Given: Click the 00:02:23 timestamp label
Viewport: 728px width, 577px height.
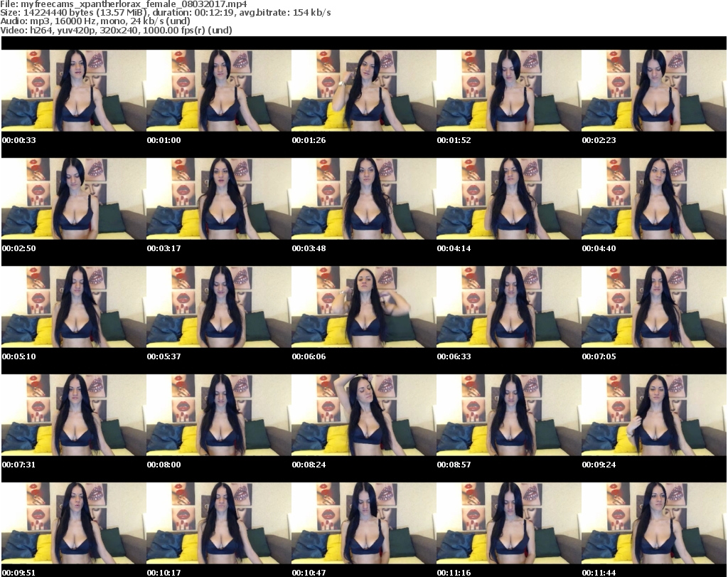Looking at the screenshot, I should tap(599, 140).
